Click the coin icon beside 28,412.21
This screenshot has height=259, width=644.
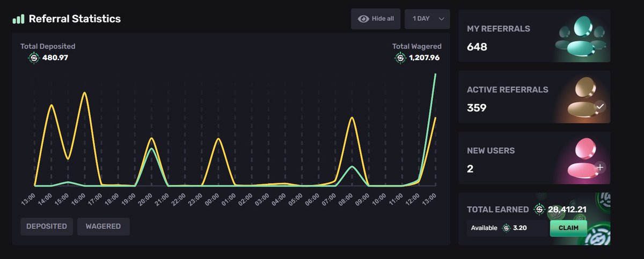(x=539, y=209)
